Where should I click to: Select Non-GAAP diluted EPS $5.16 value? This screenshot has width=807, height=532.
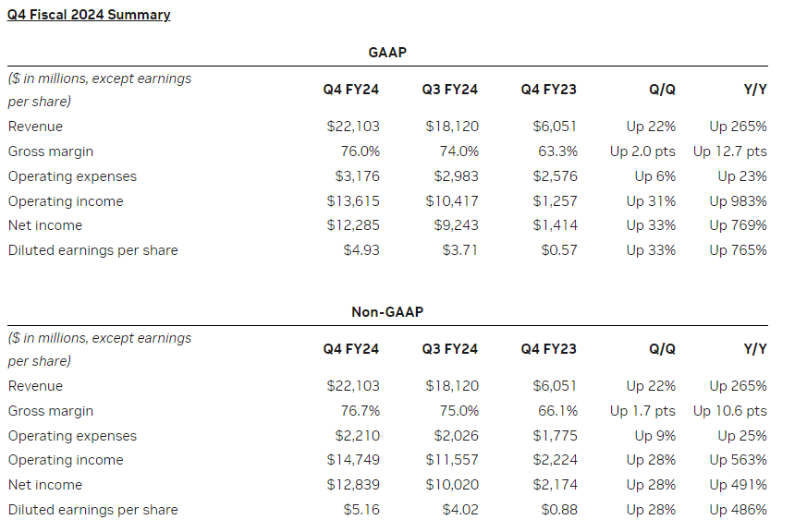[x=361, y=510]
